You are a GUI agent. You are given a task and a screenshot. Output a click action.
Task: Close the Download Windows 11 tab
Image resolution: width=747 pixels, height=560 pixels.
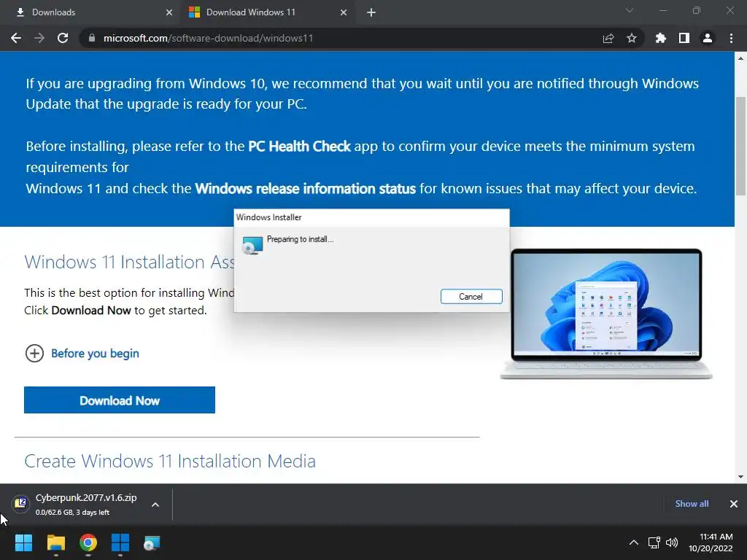pos(344,12)
